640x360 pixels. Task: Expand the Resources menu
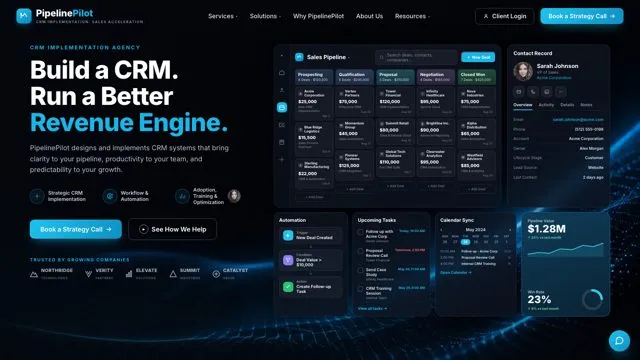click(412, 16)
